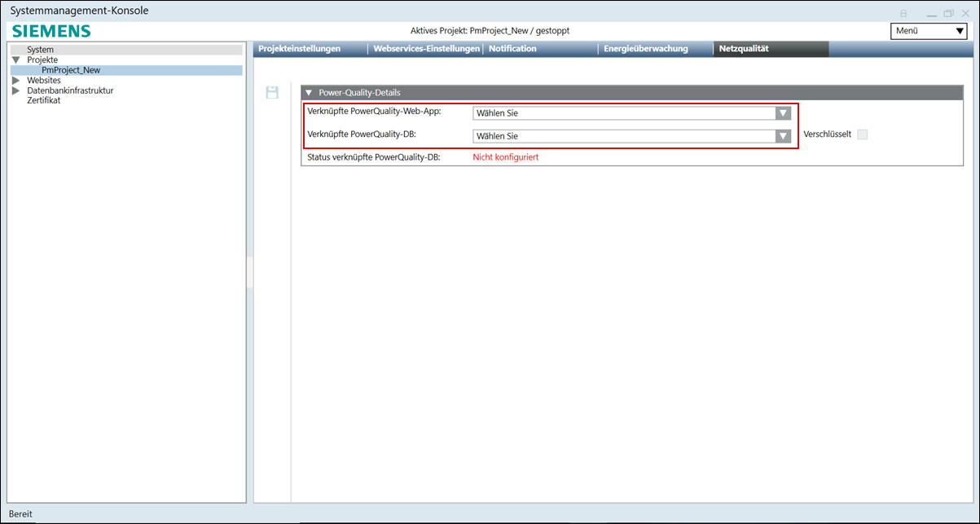Collapse the Projekte tree node
980x524 pixels.
(15, 60)
